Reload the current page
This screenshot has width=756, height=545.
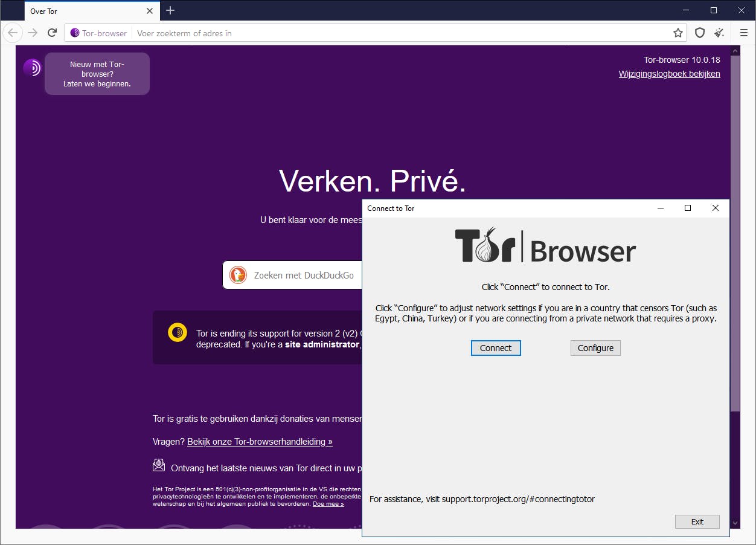click(53, 33)
